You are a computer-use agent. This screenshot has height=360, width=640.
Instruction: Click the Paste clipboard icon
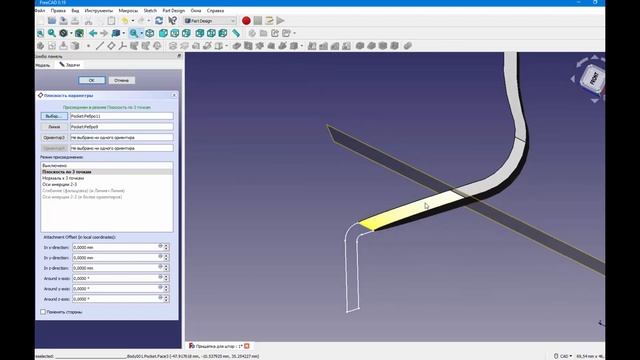(x=111, y=20)
